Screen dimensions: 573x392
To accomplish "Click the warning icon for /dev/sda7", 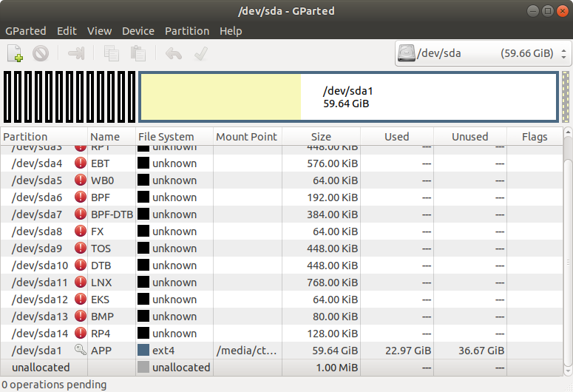I will coord(81,214).
